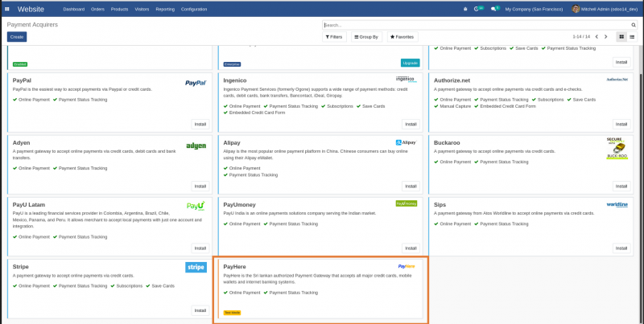Switch to list view
The height and width of the screenshot is (324, 644).
(x=632, y=37)
